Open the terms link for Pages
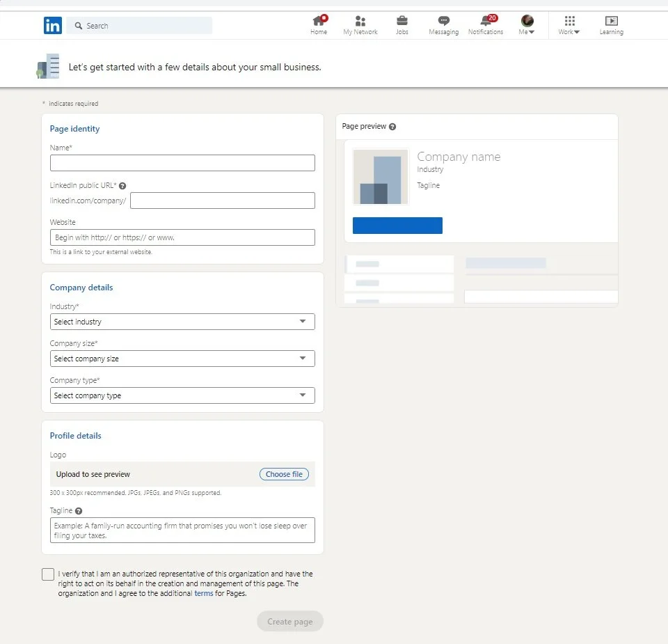Viewport: 668px width, 644px height. click(204, 593)
